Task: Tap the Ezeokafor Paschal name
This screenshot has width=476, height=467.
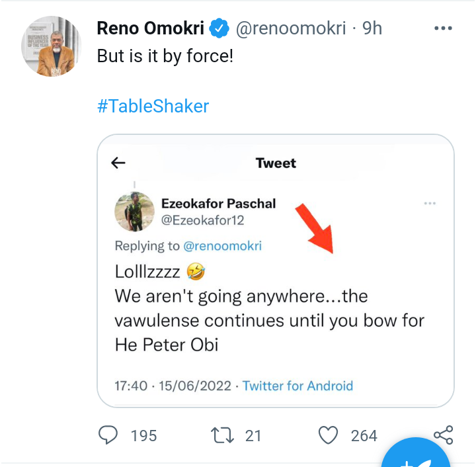Action: click(218, 203)
